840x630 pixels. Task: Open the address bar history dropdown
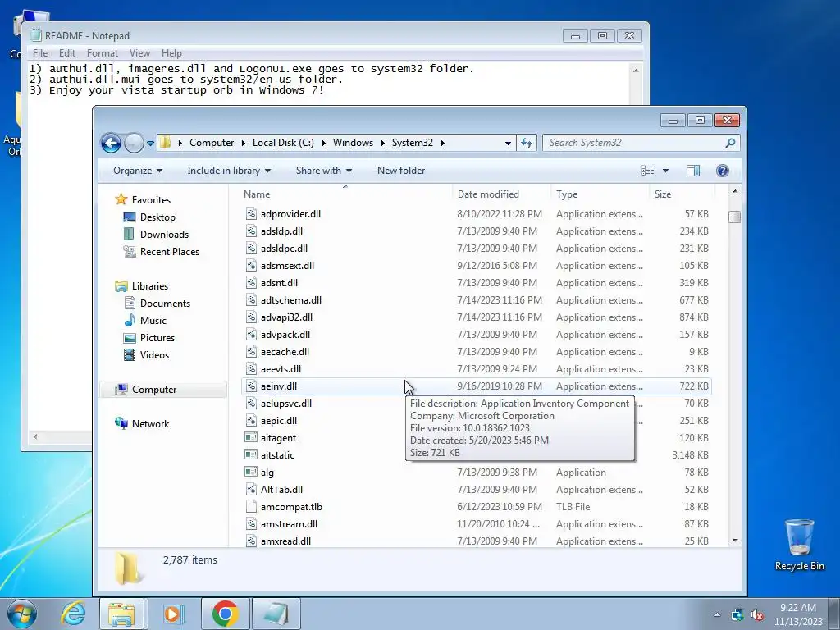coord(507,143)
